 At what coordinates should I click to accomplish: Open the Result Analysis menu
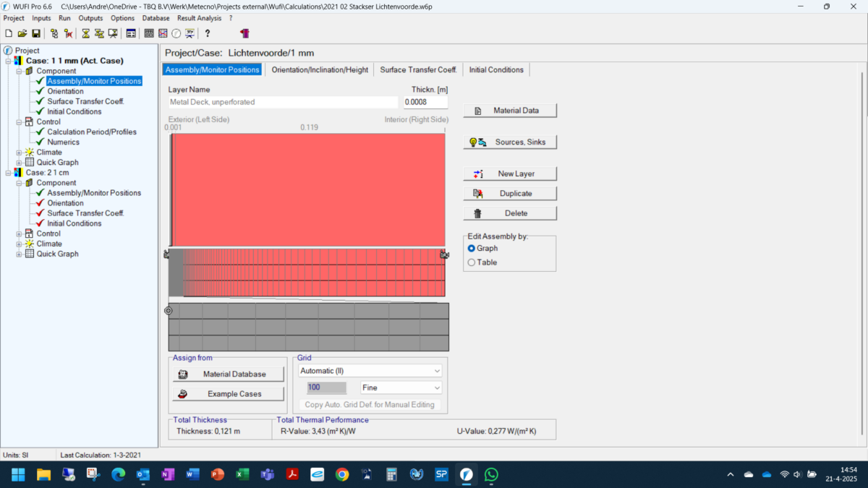[x=199, y=18]
